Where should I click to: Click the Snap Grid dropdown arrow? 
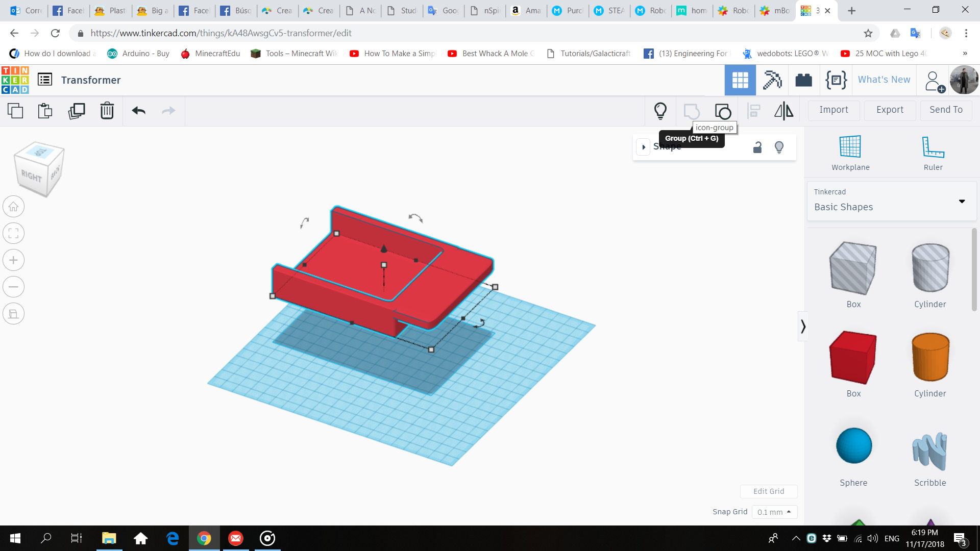[x=789, y=511]
